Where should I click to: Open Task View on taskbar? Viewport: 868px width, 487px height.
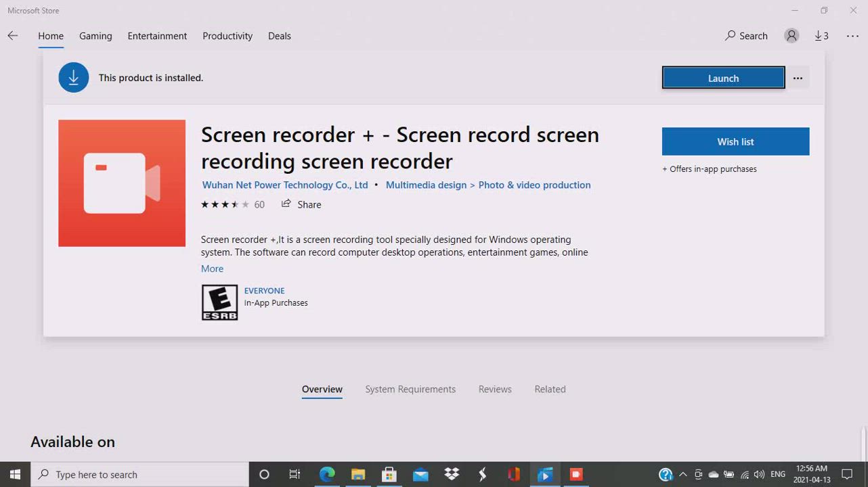pyautogui.click(x=295, y=474)
